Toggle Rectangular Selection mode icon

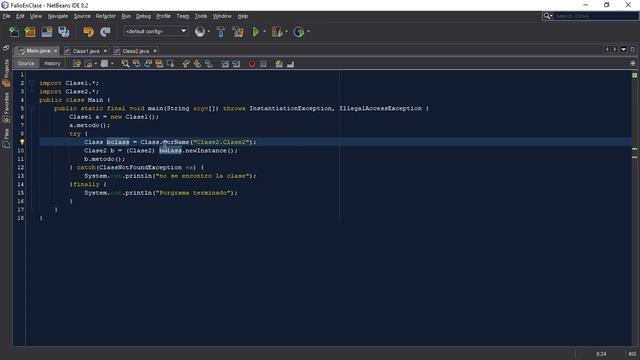pyautogui.click(x=170, y=64)
